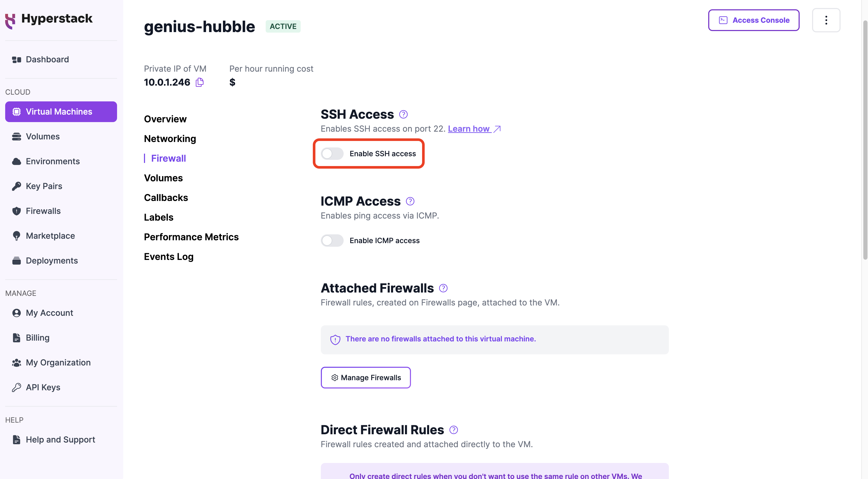Viewport: 868px width, 479px height.
Task: Click the Deployments sidebar icon
Action: (17, 260)
